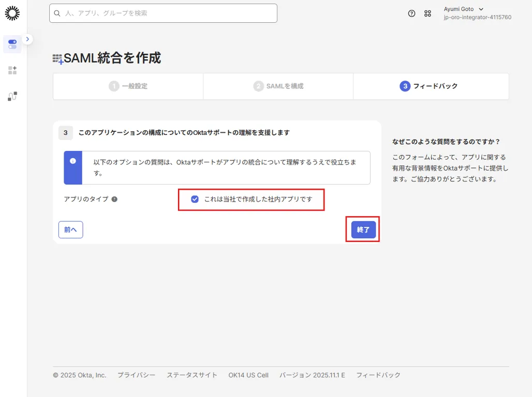Toggle the 社内アプリ checkbox
This screenshot has width=532, height=397.
point(195,199)
